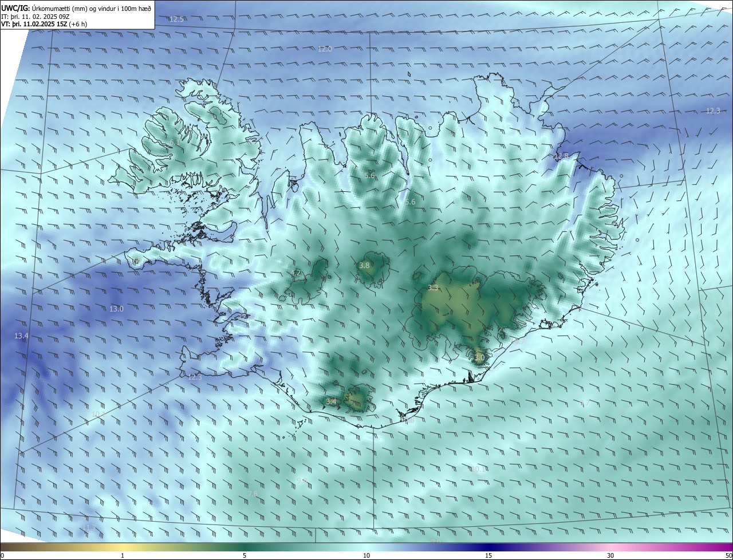Click the value label 12.5 on the map

pyautogui.click(x=176, y=19)
